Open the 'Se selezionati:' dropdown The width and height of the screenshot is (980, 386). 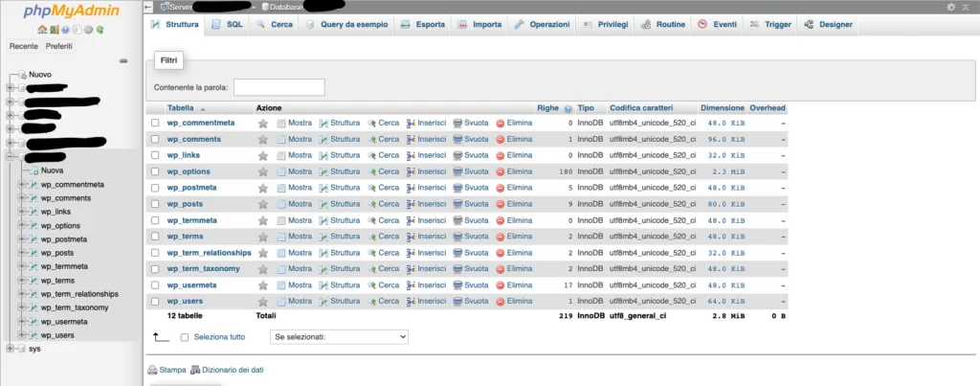(338, 337)
